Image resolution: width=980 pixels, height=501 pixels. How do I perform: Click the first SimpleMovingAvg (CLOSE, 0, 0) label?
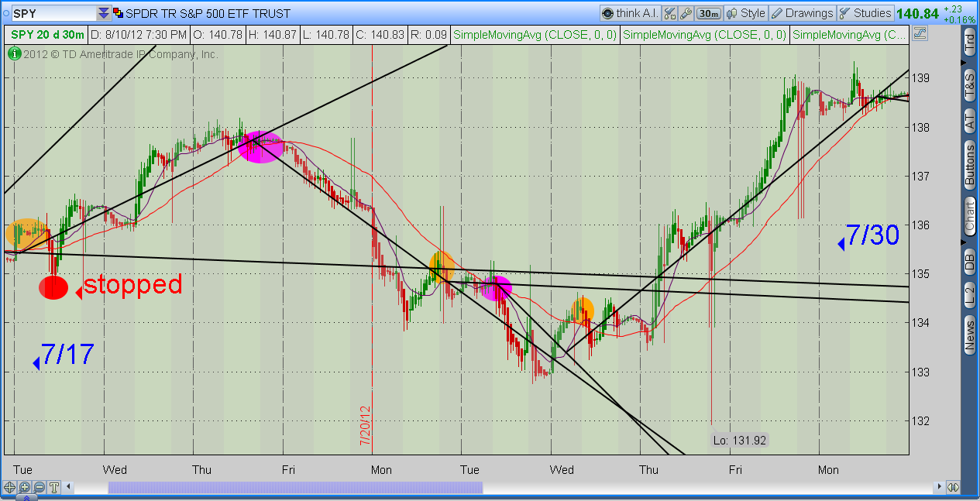coord(535,34)
